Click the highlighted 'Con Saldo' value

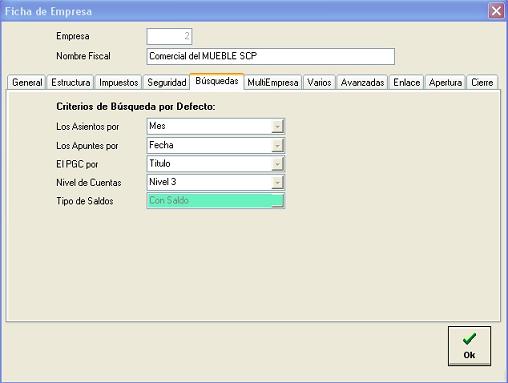pyautogui.click(x=169, y=200)
